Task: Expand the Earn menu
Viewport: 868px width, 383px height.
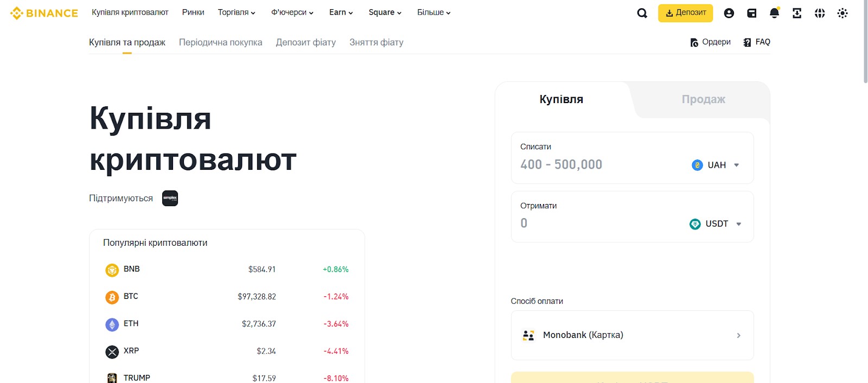Action: coord(341,12)
